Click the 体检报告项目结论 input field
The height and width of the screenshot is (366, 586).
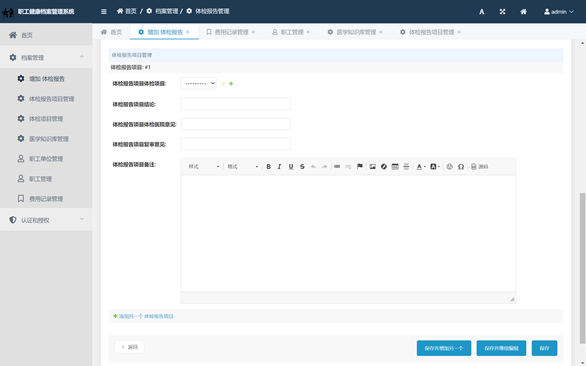235,104
